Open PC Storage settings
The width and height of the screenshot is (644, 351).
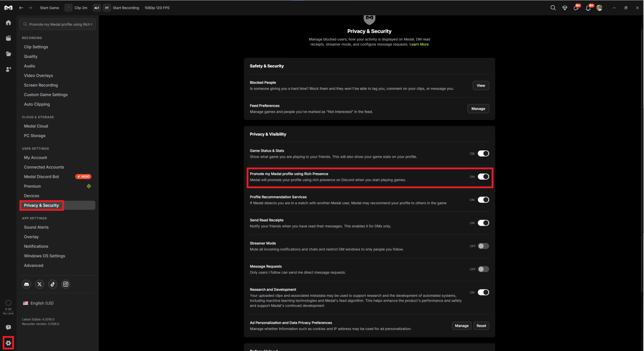pyautogui.click(x=35, y=136)
